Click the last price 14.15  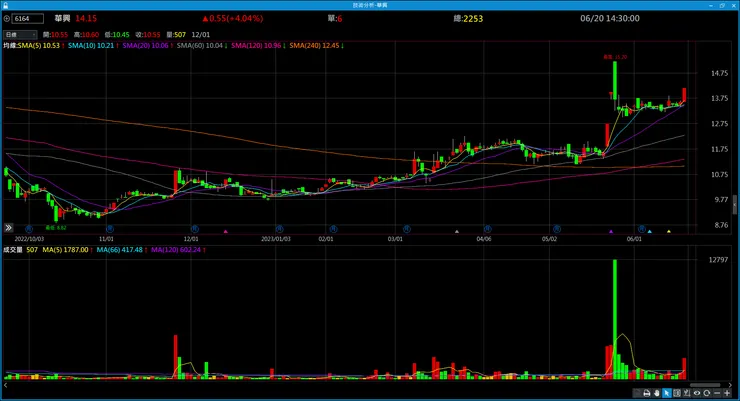[x=86, y=18]
